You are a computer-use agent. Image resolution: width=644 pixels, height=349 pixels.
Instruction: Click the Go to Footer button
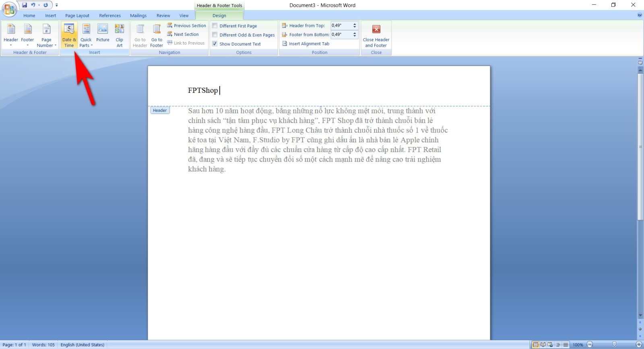click(157, 35)
